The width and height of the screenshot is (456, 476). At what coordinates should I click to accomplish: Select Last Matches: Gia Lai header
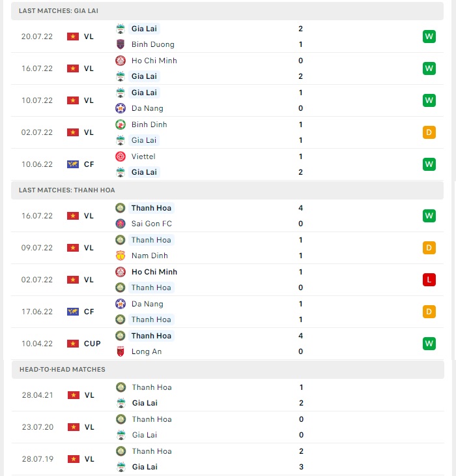[x=227, y=11]
